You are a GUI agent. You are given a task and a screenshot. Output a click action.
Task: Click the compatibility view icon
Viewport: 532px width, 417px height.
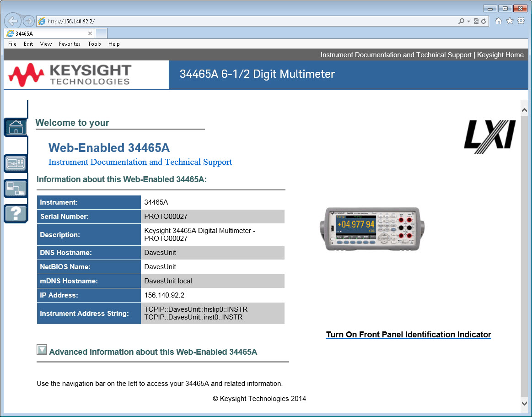coord(476,21)
